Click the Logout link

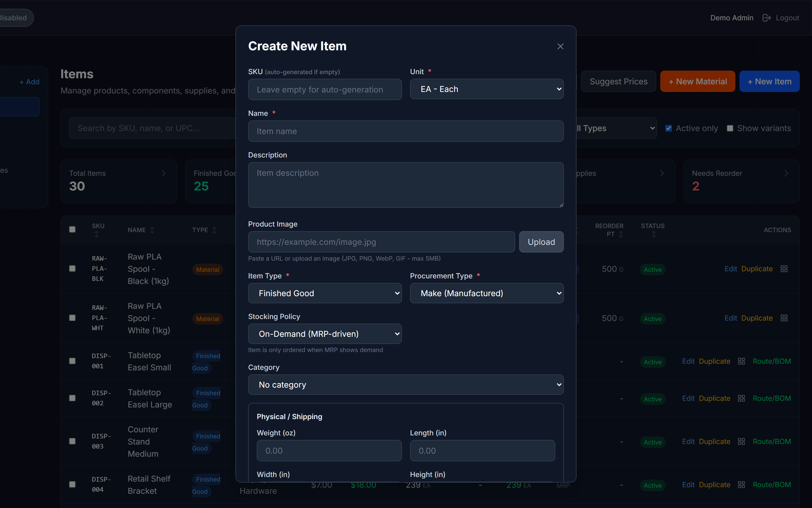787,18
